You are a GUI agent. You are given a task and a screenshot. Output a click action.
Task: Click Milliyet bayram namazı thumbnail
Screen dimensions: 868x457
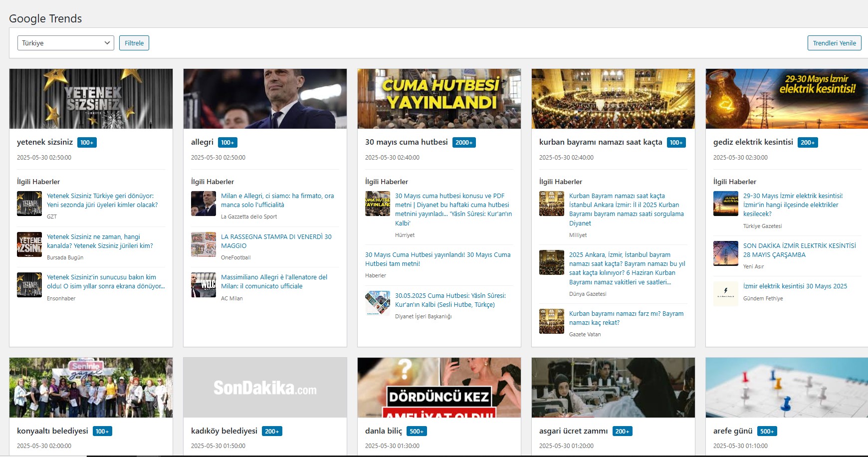point(552,204)
